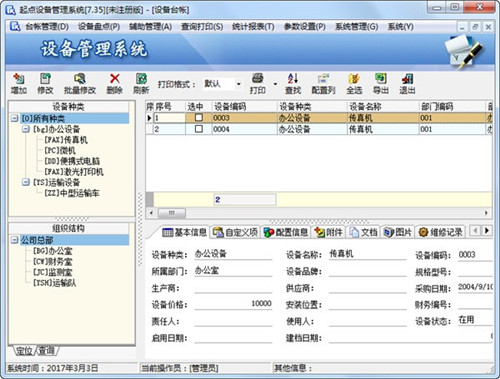Select [JC]监测室 in organization tree
The height and width of the screenshot is (379, 500).
[x=52, y=272]
